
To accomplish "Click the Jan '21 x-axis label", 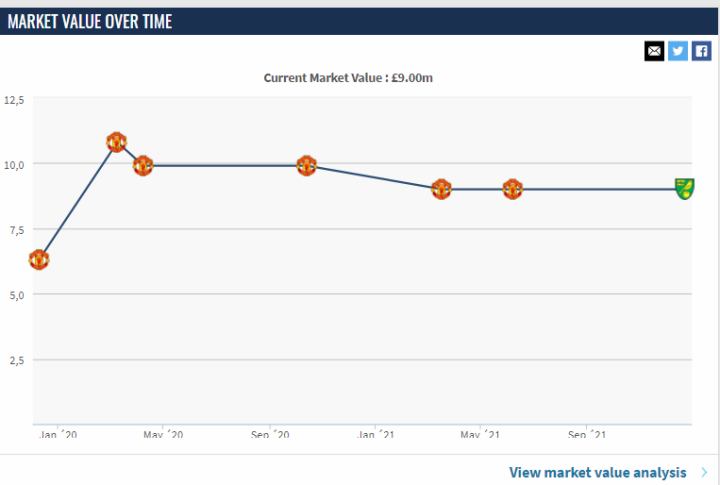I will (x=374, y=435).
